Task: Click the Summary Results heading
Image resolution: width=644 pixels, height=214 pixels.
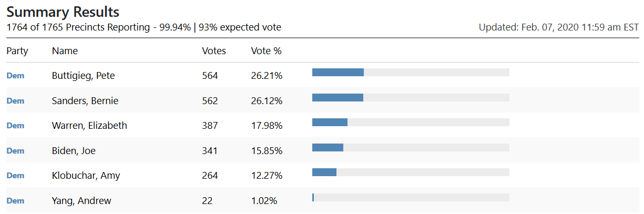Action: [x=63, y=12]
